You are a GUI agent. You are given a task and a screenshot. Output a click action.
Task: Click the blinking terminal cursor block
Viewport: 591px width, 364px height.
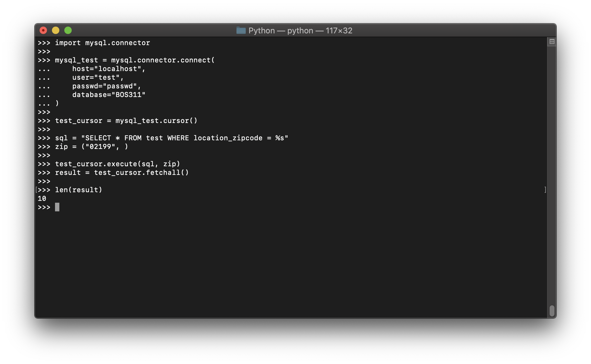(57, 207)
